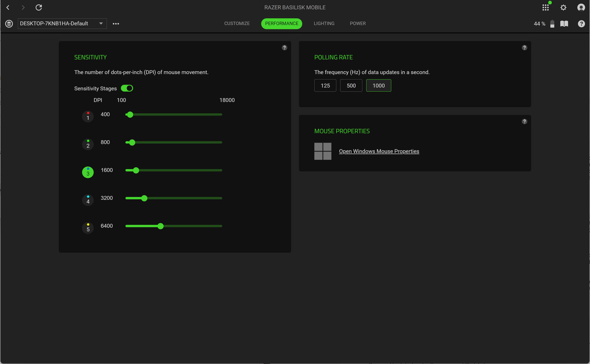
Task: Switch to the Performance tab
Action: (x=282, y=23)
